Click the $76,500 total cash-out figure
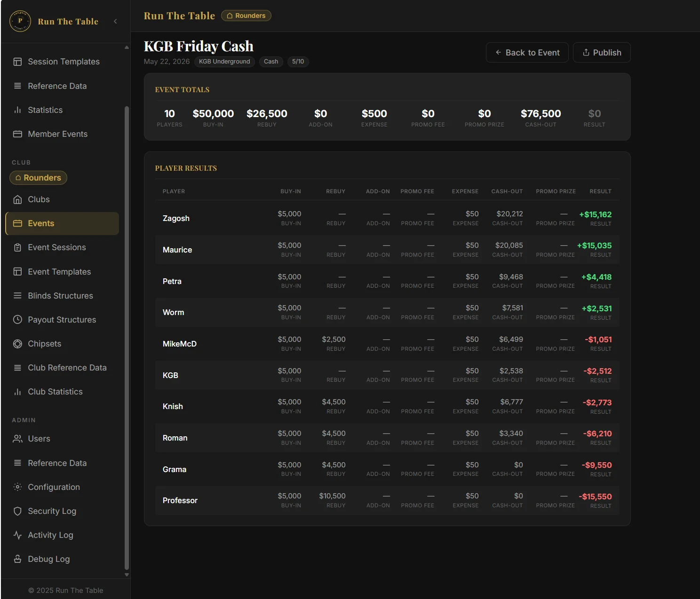The height and width of the screenshot is (599, 700). [541, 113]
